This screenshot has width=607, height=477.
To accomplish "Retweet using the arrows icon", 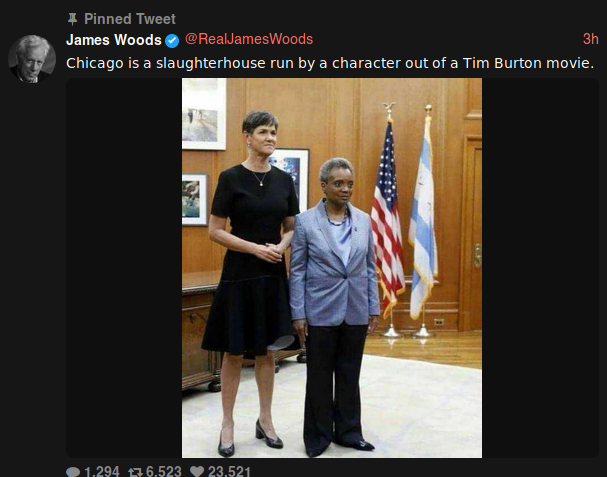I will coord(135,472).
